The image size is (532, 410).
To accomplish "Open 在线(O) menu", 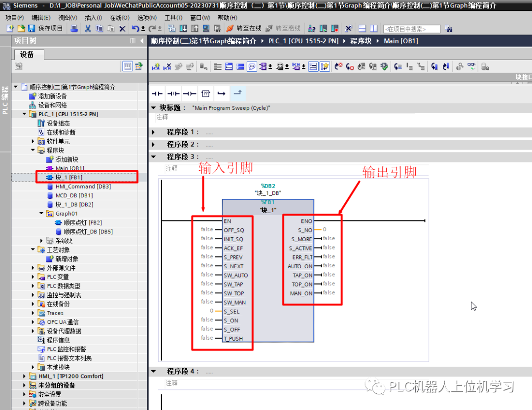I will (x=119, y=18).
